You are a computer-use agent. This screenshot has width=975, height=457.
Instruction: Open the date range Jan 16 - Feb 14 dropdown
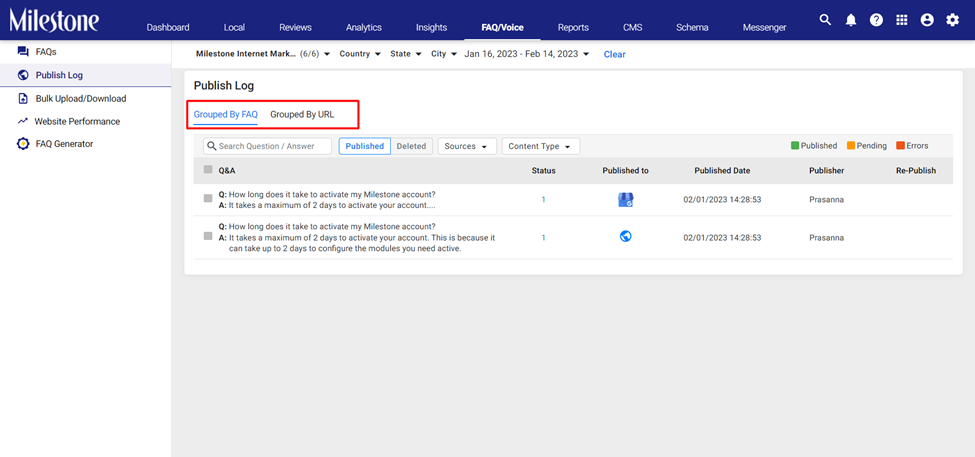click(x=527, y=54)
